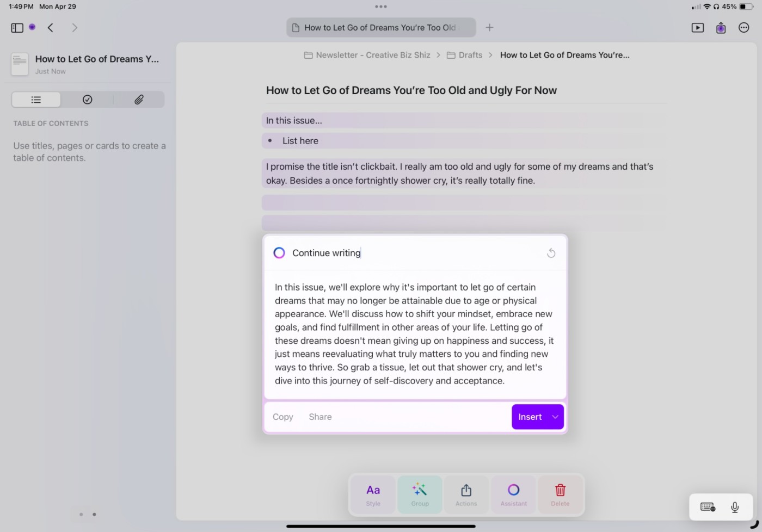The width and height of the screenshot is (762, 532).
Task: Click the TABLE OF CONTENTS header
Action: pyautogui.click(x=51, y=123)
